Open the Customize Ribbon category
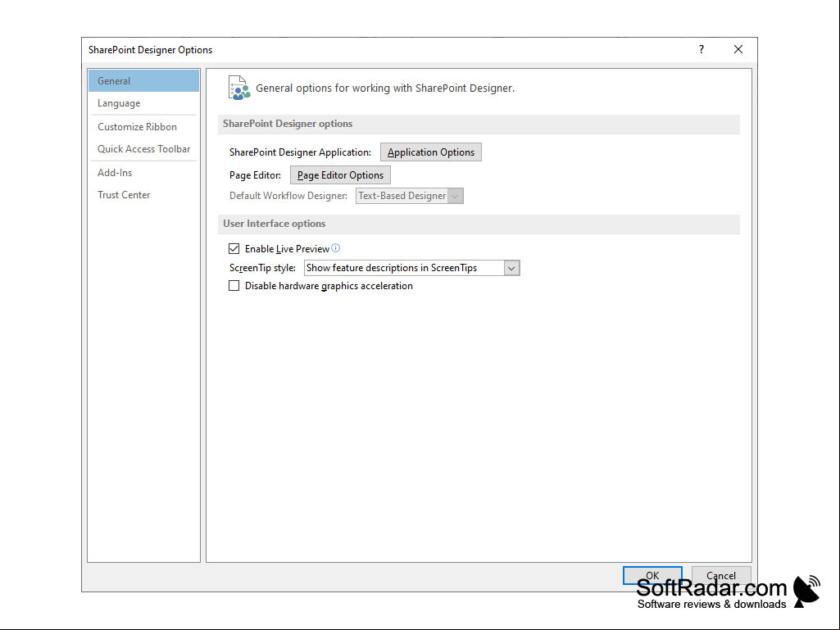The image size is (840, 630). [x=143, y=127]
